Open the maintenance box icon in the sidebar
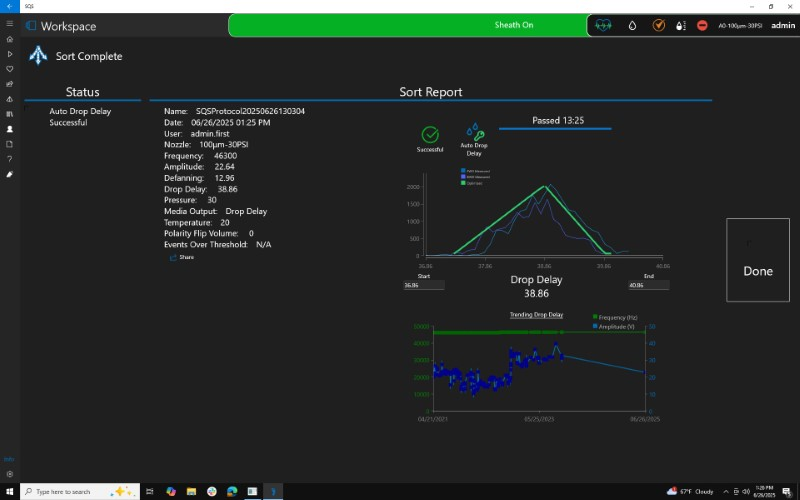800x500 pixels. (x=9, y=84)
